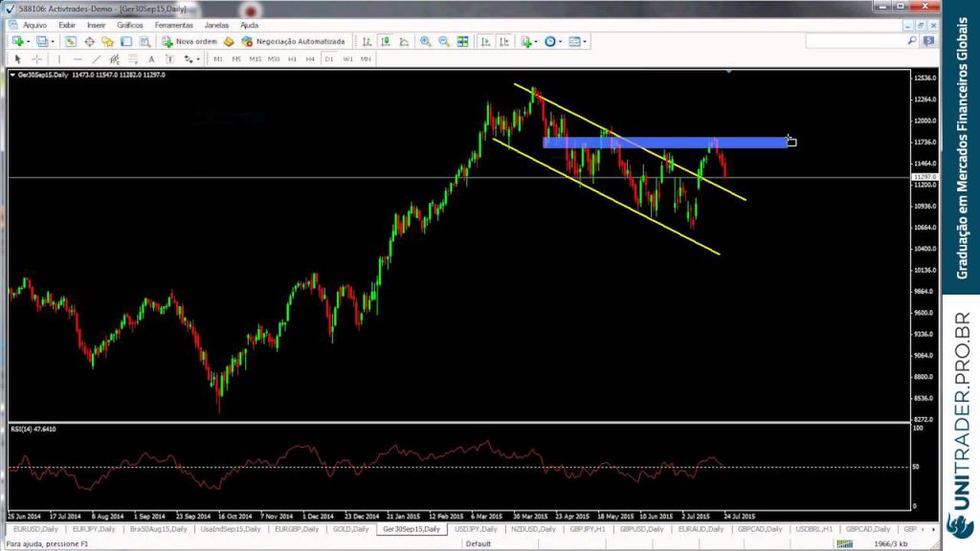Switch to GOLD,Daily chart tab
Screen dimensions: 980x551
[350, 529]
